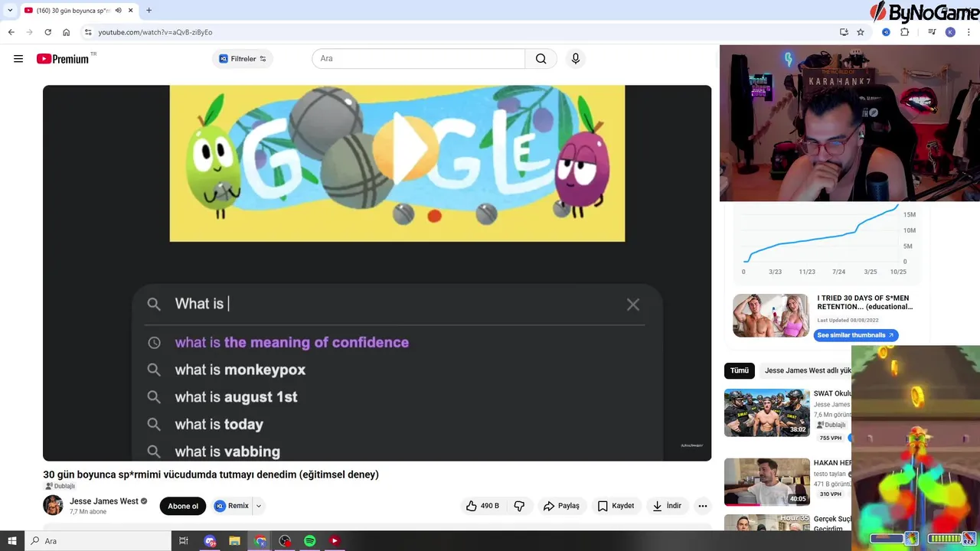Open the red play-icon app on taskbar

pyautogui.click(x=335, y=541)
